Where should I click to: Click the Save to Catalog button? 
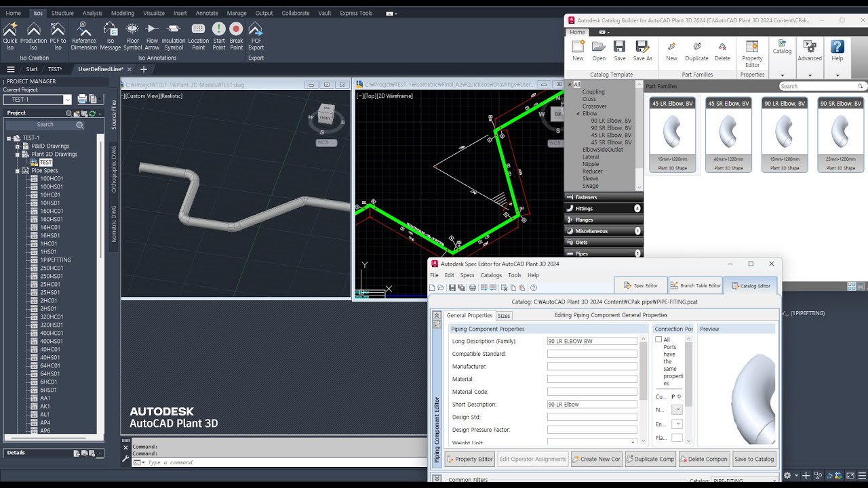coord(754,459)
